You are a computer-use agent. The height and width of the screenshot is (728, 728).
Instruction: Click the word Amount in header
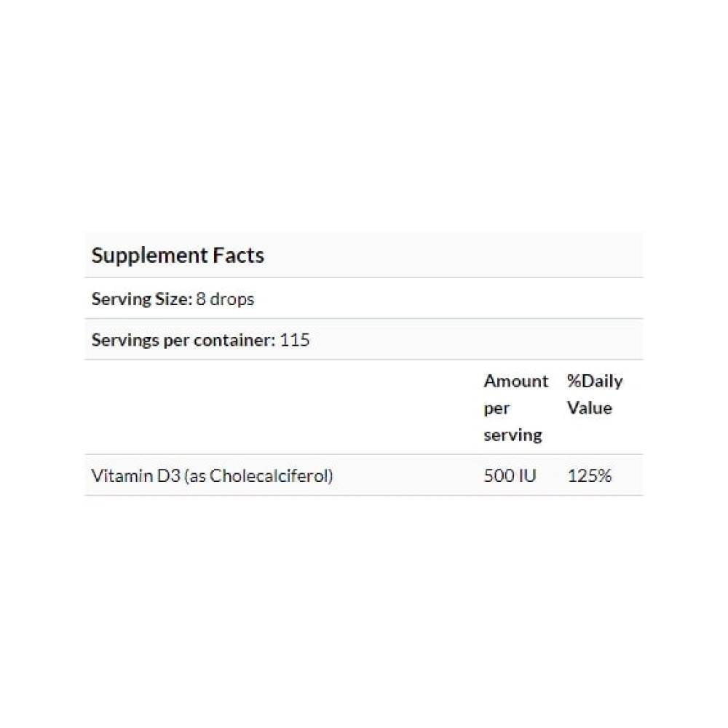(516, 381)
